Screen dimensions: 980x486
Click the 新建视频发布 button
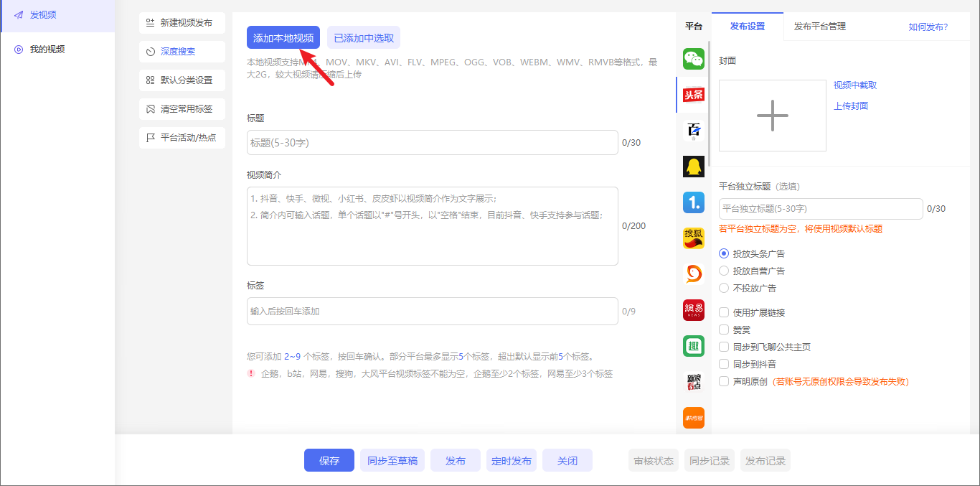(x=182, y=23)
